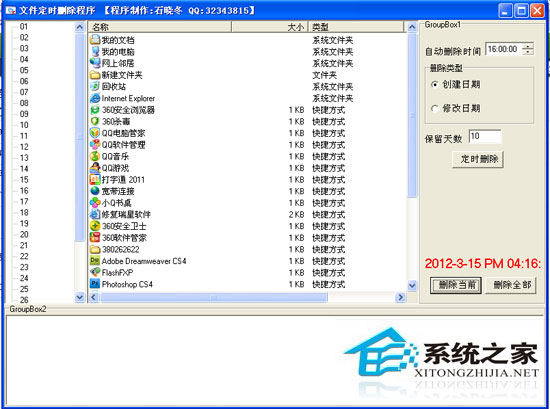Select the 修改日期 radio button

(435, 108)
